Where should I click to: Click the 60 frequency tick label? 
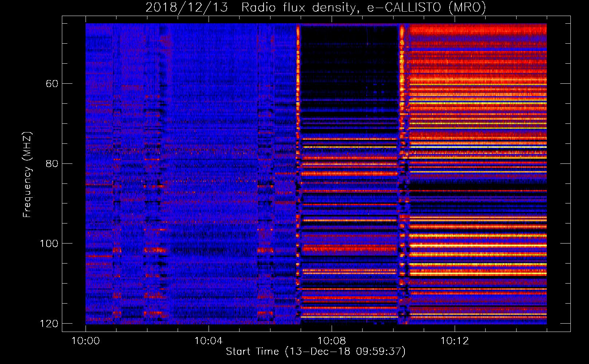(52, 84)
